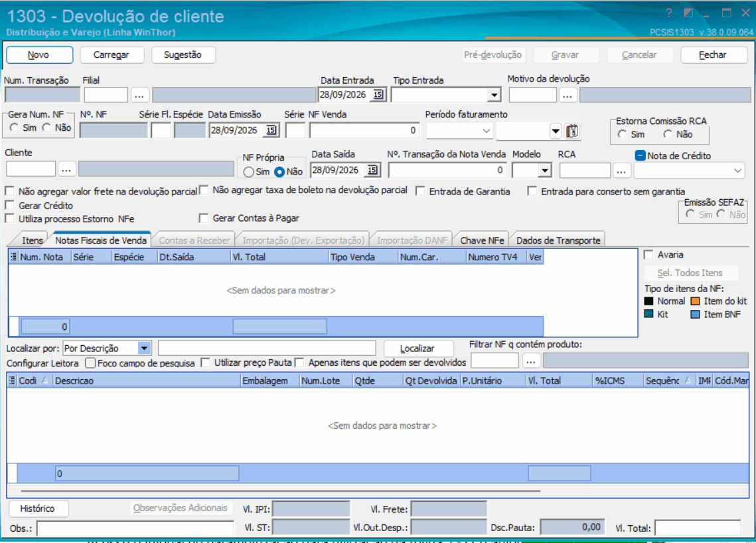Click the Carregar button

tap(112, 55)
